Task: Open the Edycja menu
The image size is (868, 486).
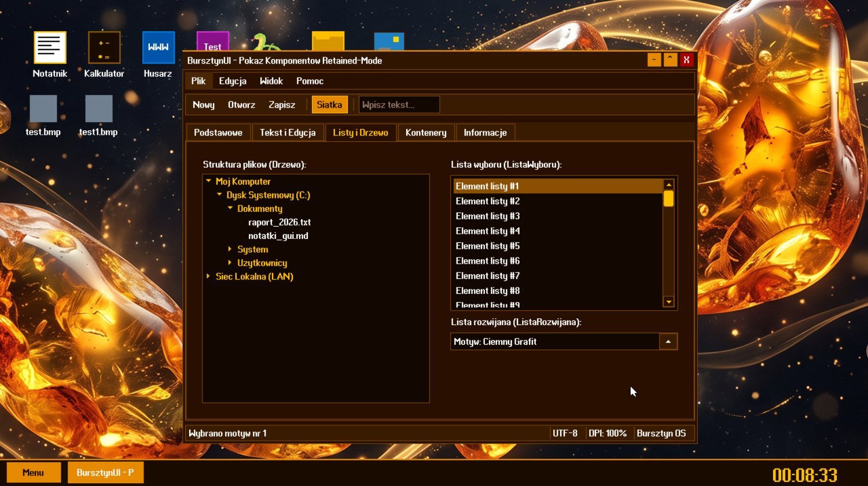Action: (x=233, y=81)
